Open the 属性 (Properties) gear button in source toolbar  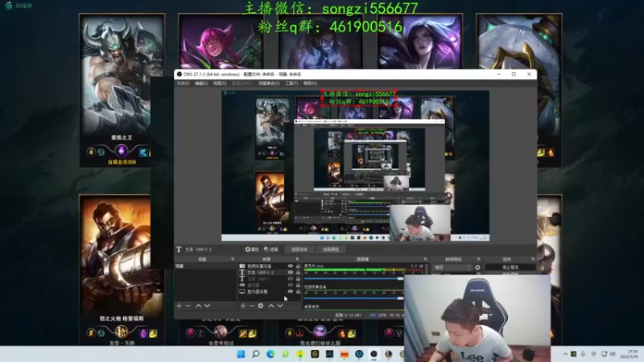(x=252, y=249)
